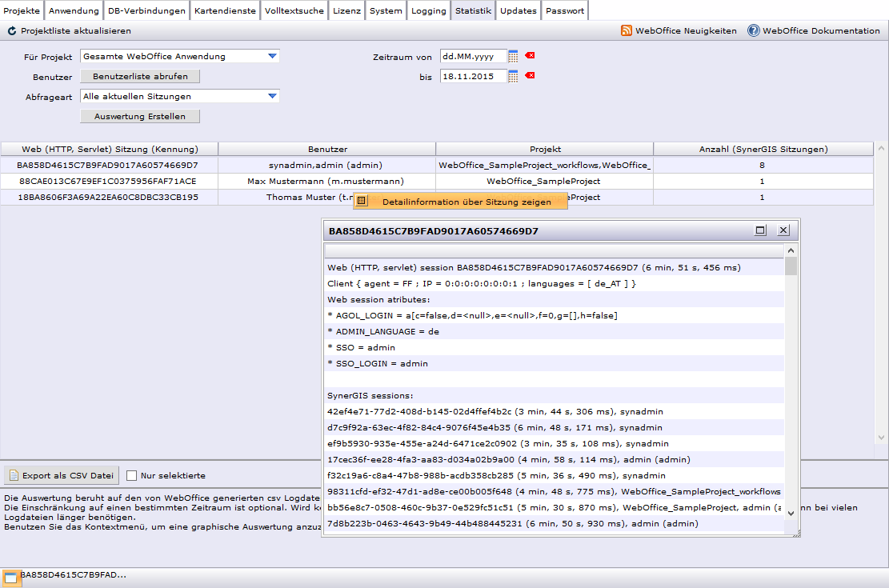This screenshot has width=889, height=588.
Task: Refresh via the Projektliste aktualisieren reload icon
Action: [10, 30]
